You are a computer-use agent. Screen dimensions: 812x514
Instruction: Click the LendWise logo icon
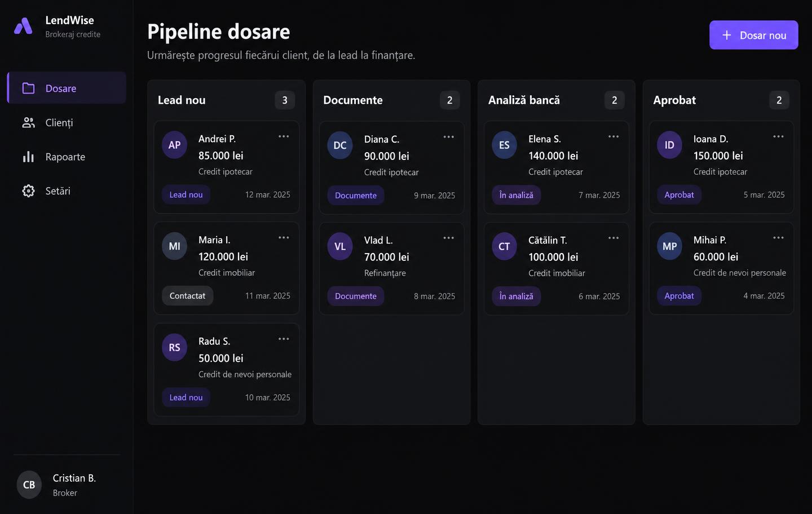tap(23, 26)
